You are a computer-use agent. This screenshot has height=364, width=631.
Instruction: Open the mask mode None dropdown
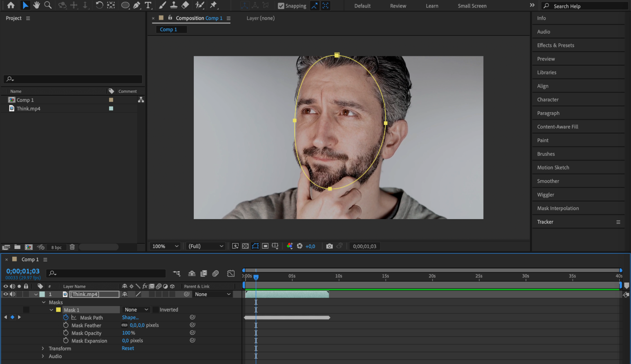coord(136,310)
